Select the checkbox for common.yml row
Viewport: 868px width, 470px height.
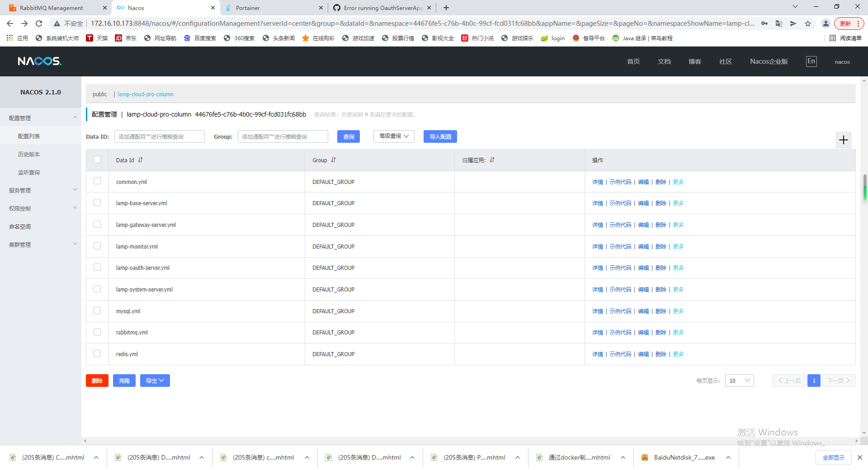97,181
